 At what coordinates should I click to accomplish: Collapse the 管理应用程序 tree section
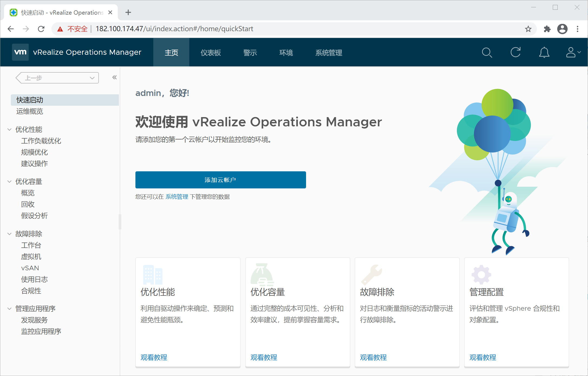[9, 308]
